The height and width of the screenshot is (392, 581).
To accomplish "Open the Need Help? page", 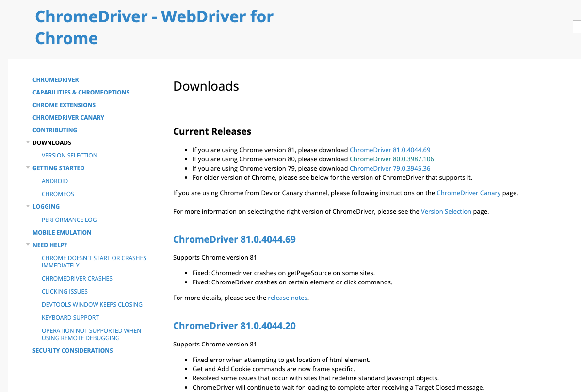I will 49,245.
